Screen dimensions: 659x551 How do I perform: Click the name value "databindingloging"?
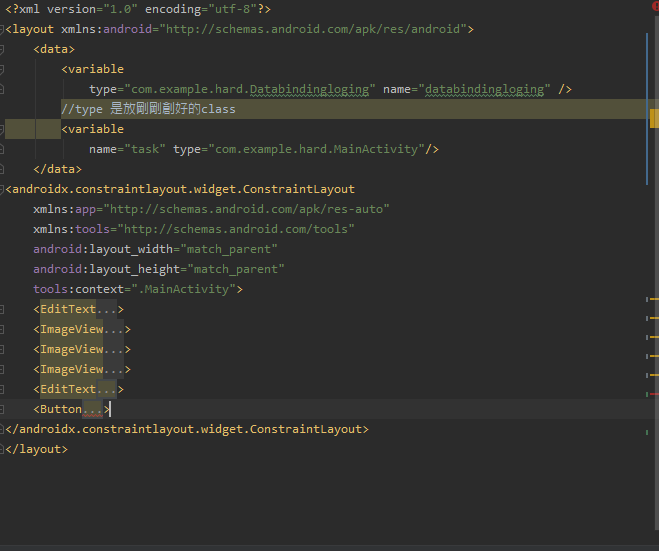point(484,90)
